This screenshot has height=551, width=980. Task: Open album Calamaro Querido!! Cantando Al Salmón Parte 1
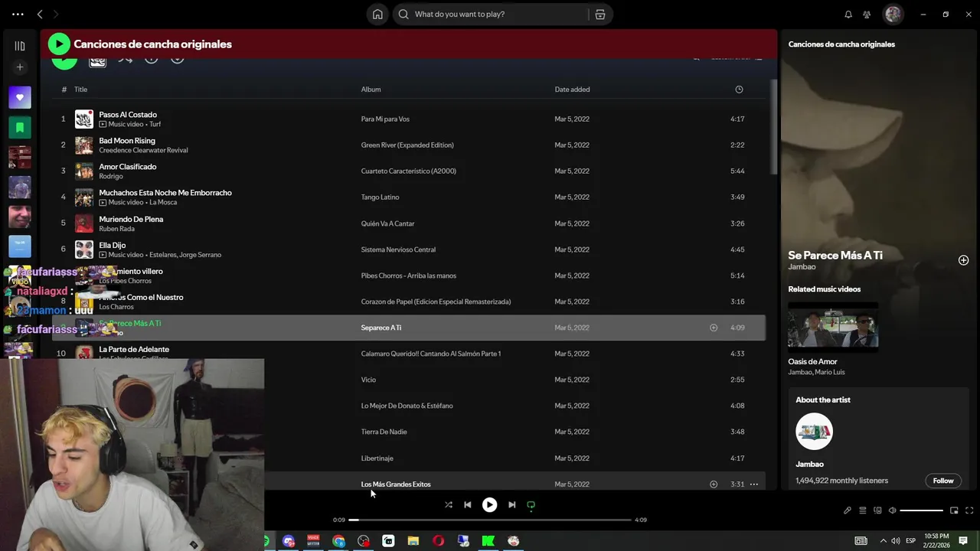pyautogui.click(x=430, y=354)
